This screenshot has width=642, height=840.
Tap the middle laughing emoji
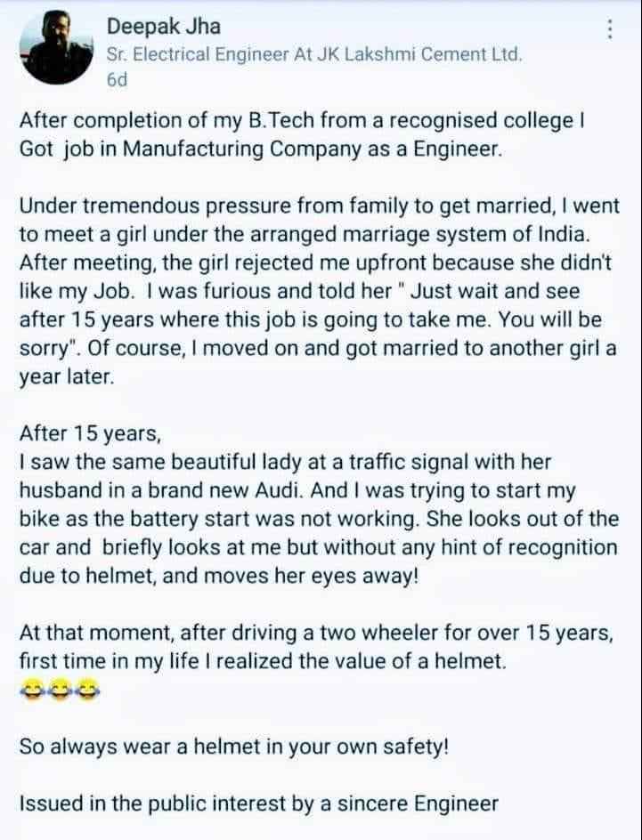[x=60, y=689]
